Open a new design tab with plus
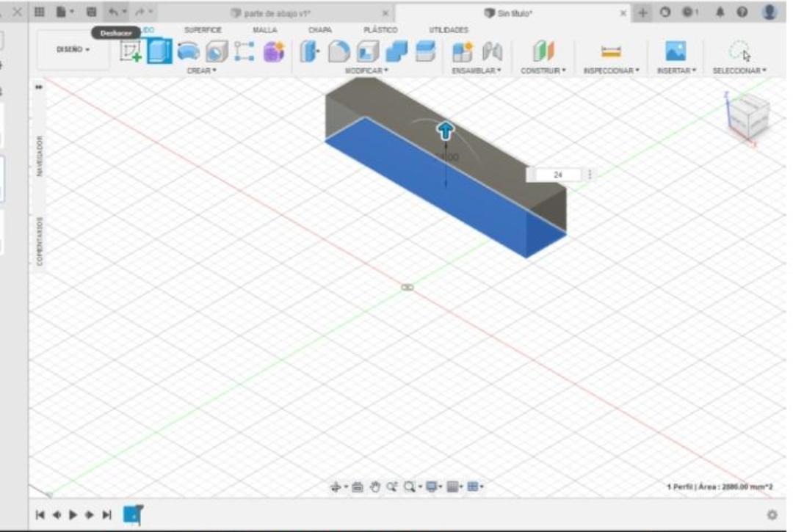 (x=642, y=13)
